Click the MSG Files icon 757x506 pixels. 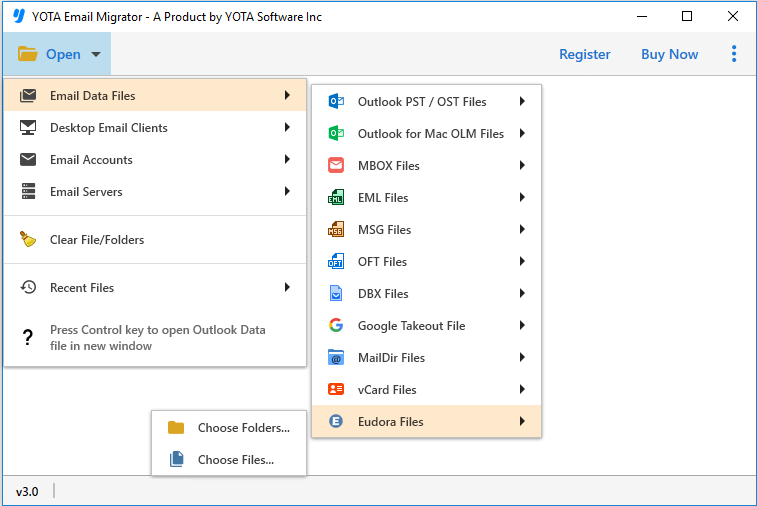[336, 229]
